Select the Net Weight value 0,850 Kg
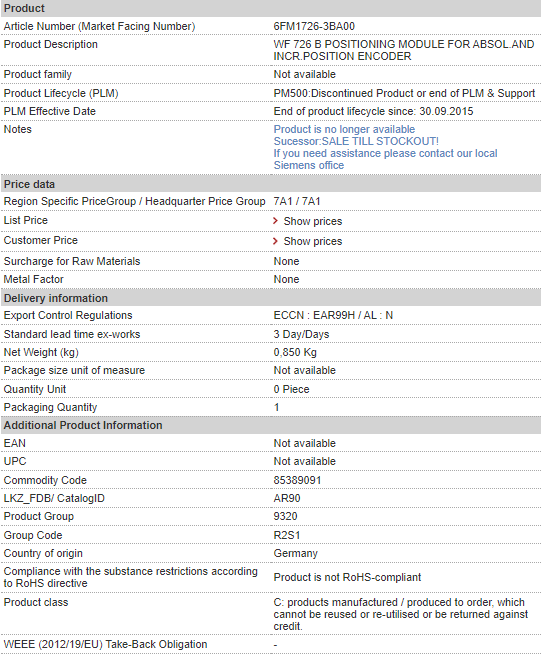Image resolution: width=541 pixels, height=654 pixels. coord(295,352)
